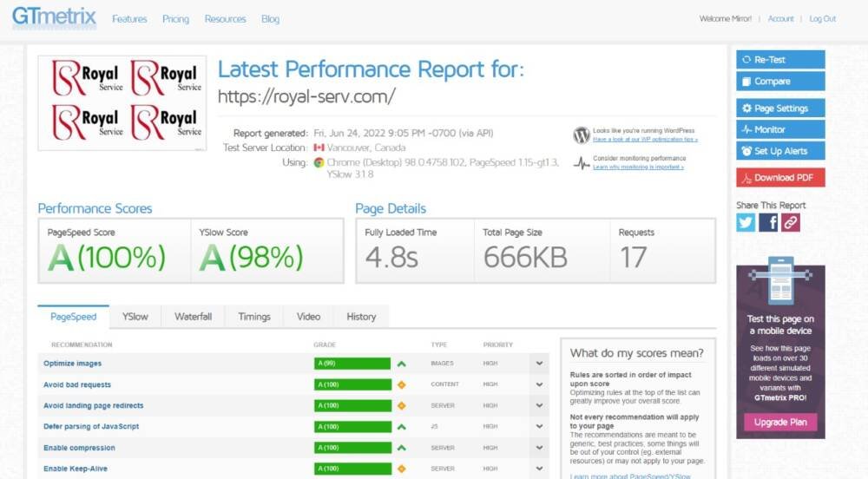Click the Royal Service site thumbnail
This screenshot has width=868, height=479.
coord(122,103)
